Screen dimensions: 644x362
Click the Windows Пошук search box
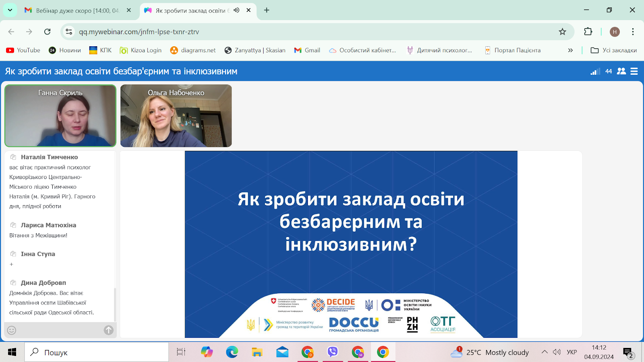click(97, 352)
